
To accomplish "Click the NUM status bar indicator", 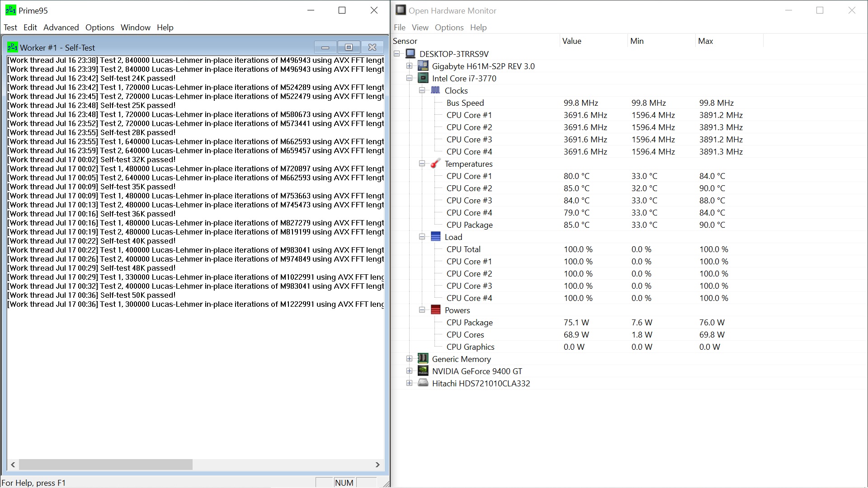I will click(x=344, y=483).
